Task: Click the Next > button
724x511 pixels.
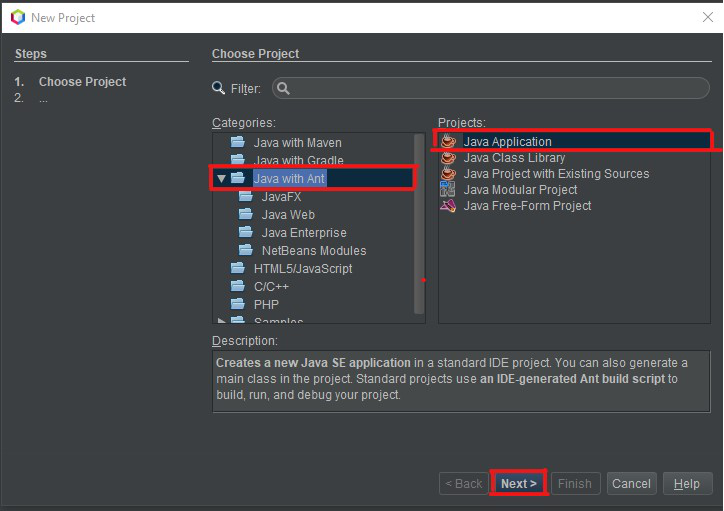Action: point(519,483)
